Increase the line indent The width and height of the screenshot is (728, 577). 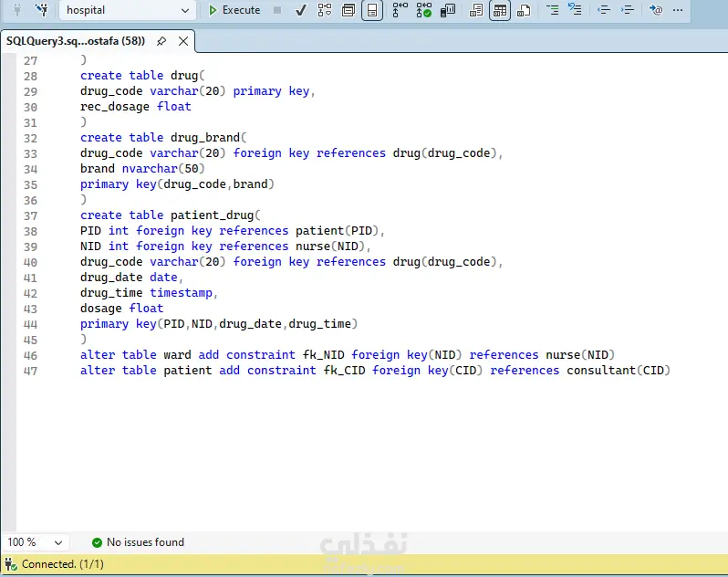[x=628, y=10]
